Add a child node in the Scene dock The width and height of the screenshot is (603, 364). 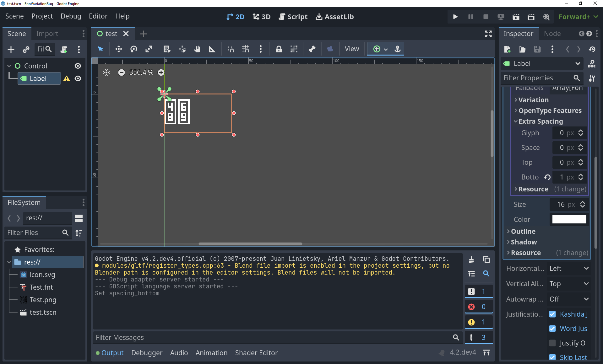(x=11, y=49)
